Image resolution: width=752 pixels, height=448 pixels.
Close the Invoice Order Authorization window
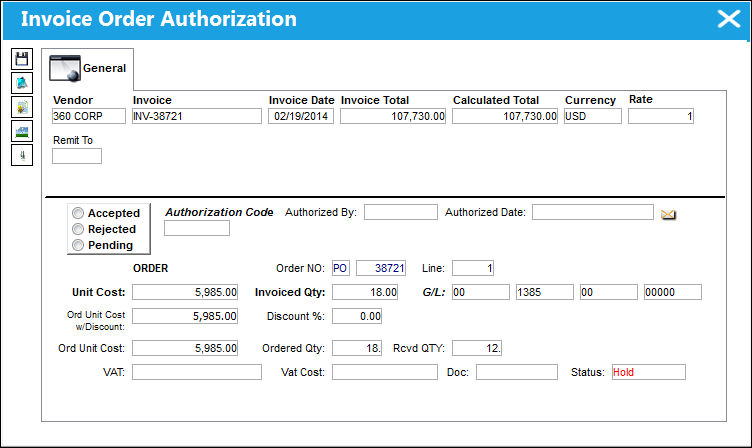click(729, 19)
